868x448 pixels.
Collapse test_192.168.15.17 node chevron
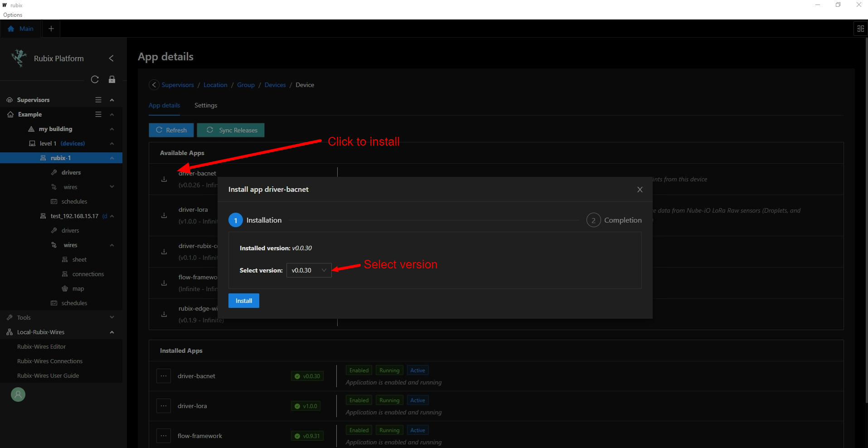coord(112,216)
